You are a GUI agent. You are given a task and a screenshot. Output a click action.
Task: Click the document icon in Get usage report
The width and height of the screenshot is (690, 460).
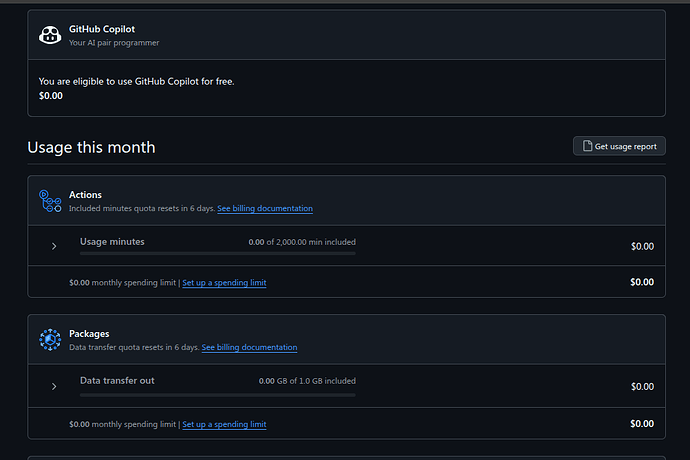point(587,146)
